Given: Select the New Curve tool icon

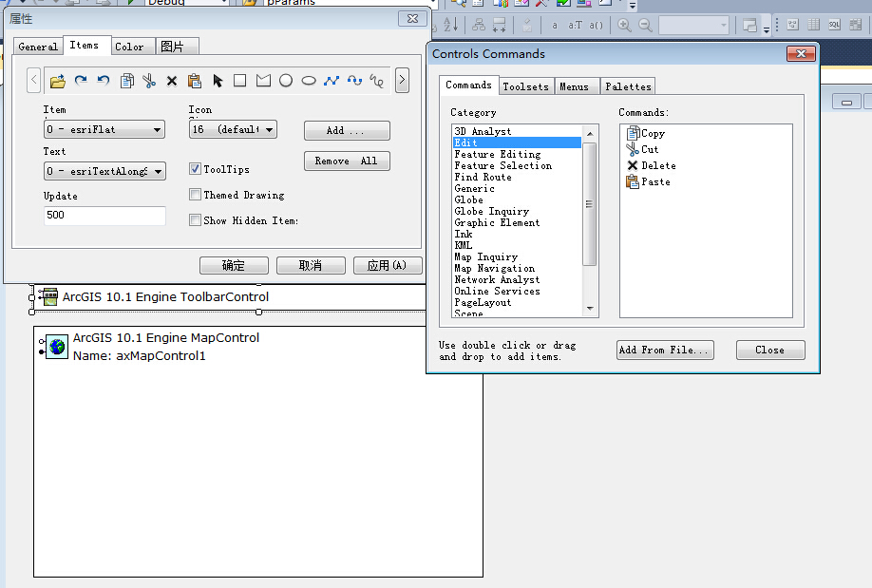Looking at the screenshot, I should pyautogui.click(x=354, y=81).
